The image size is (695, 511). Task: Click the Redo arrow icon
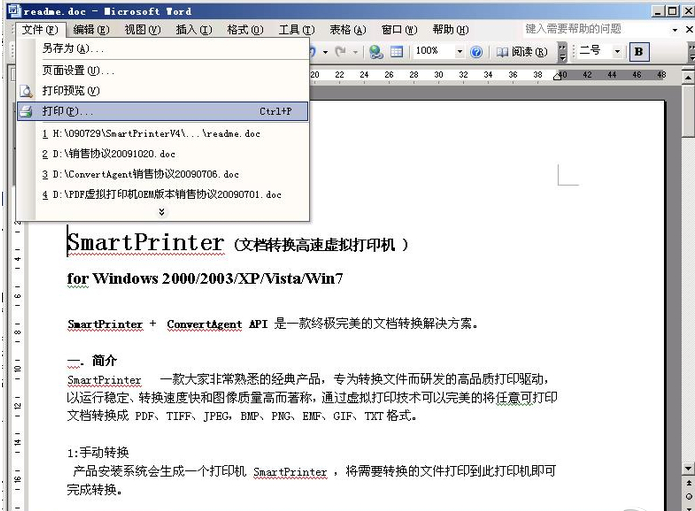pos(340,51)
